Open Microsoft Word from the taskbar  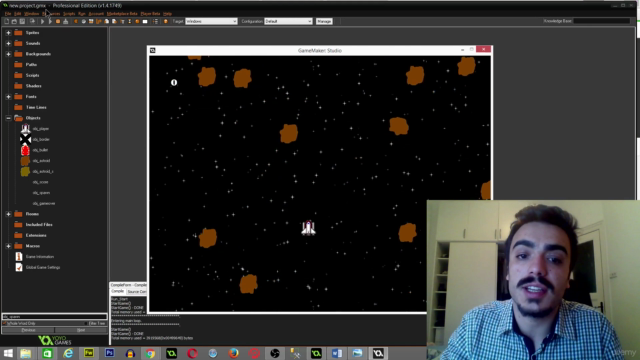point(337,353)
